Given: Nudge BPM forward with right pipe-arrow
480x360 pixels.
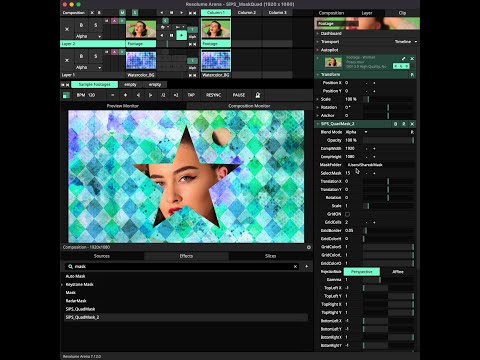Looking at the screenshot, I should [x=150, y=95].
